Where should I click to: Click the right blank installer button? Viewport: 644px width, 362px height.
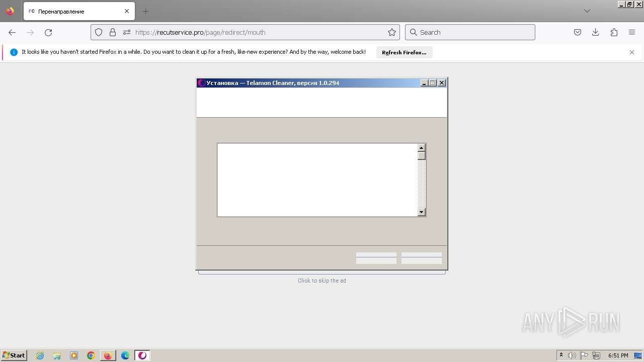click(x=422, y=258)
